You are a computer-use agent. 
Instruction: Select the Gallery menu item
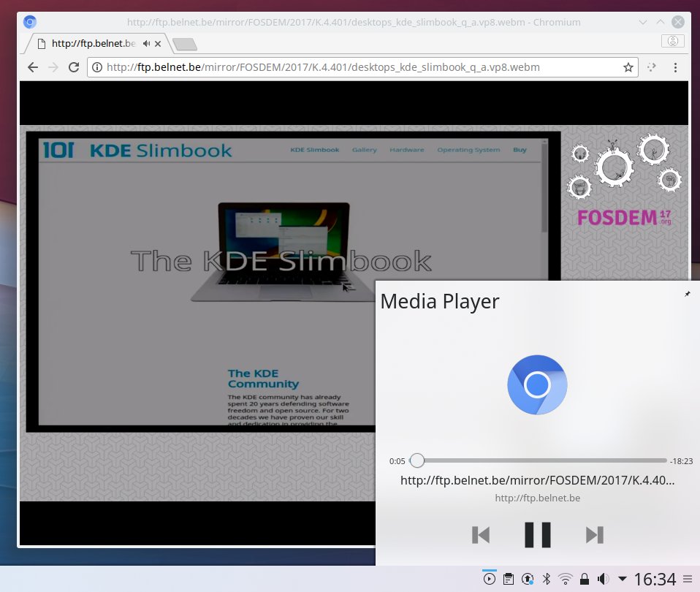[x=364, y=149]
